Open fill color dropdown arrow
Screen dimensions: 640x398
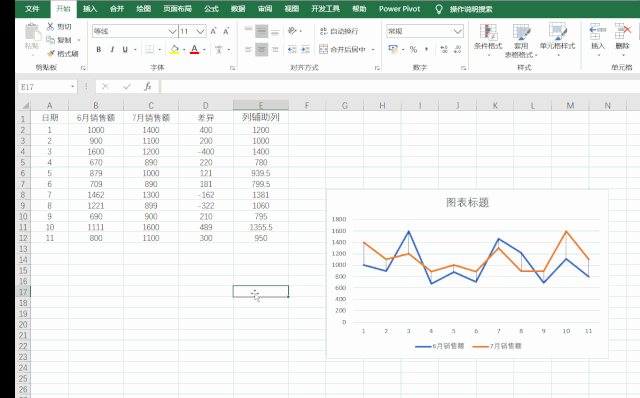[x=184, y=50]
